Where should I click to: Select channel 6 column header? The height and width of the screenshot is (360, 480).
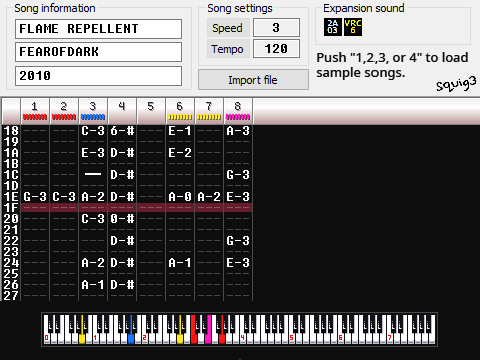click(180, 111)
